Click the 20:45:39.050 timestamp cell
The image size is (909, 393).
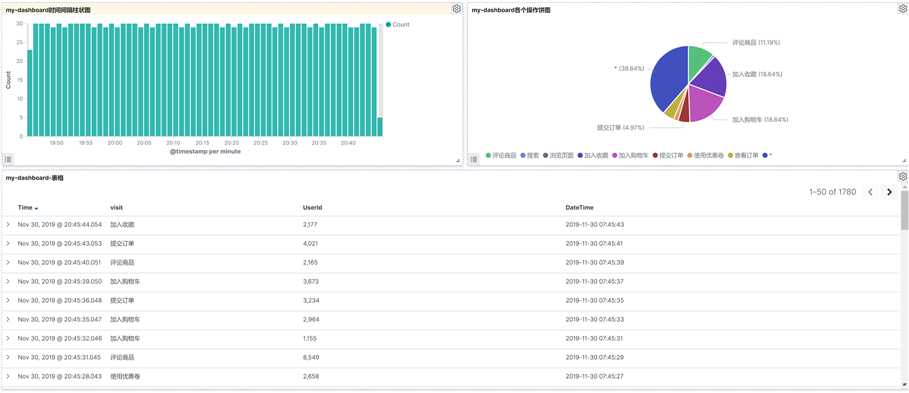coord(60,281)
